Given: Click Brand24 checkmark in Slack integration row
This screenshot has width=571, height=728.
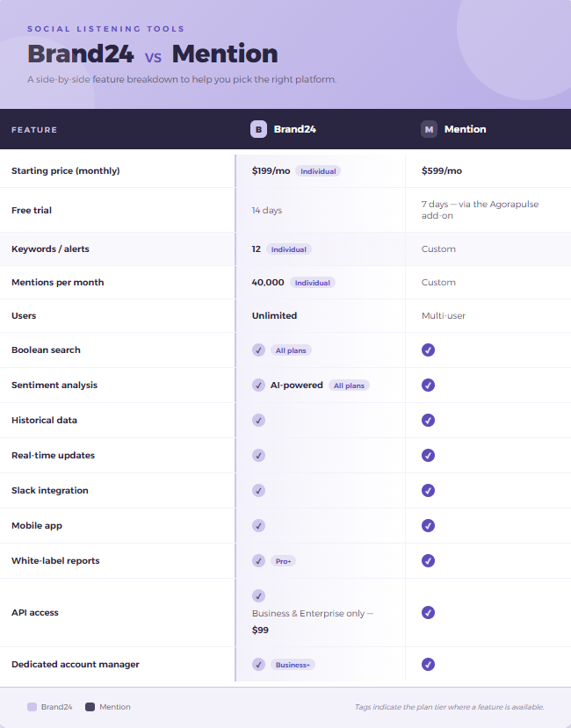Looking at the screenshot, I should click(259, 490).
